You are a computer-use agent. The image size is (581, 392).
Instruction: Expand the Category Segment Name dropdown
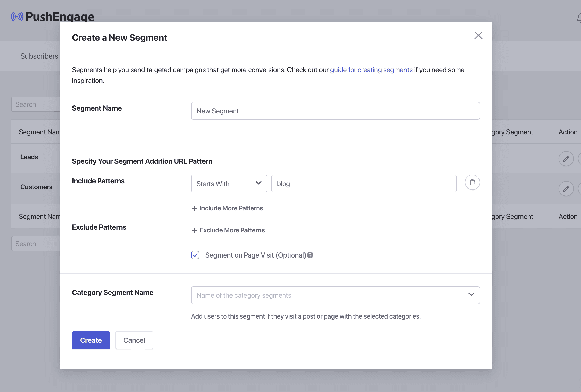click(335, 295)
